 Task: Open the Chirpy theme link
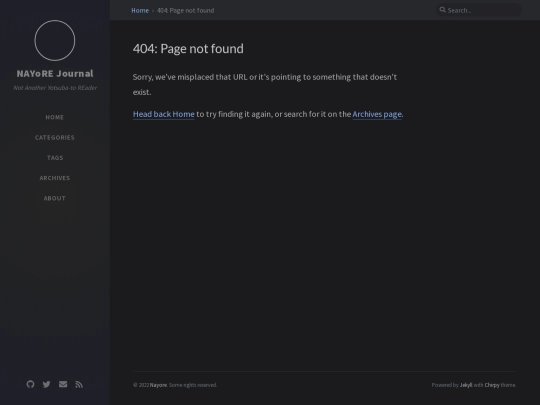pyautogui.click(x=492, y=385)
